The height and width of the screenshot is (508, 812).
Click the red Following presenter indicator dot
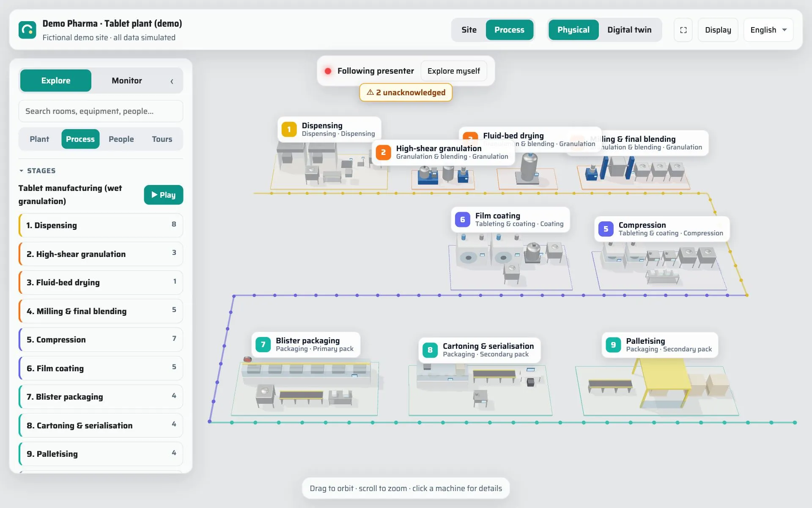click(328, 71)
